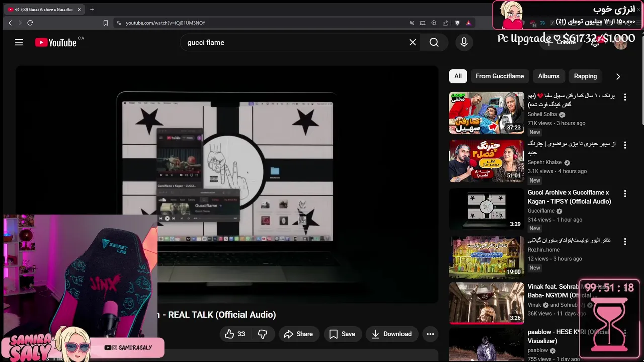Open the Rozhin_home 19:00 thumbnail
The width and height of the screenshot is (644, 362).
(x=487, y=257)
